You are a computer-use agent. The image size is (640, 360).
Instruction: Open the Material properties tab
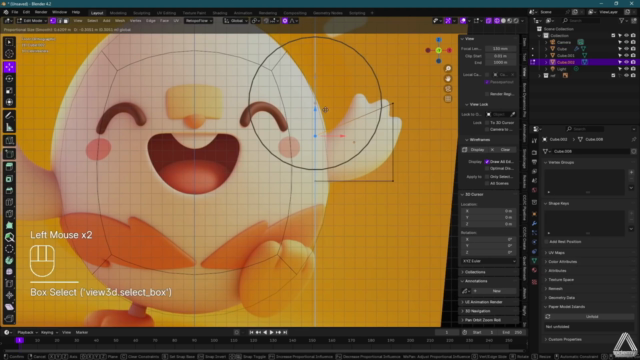(534, 270)
